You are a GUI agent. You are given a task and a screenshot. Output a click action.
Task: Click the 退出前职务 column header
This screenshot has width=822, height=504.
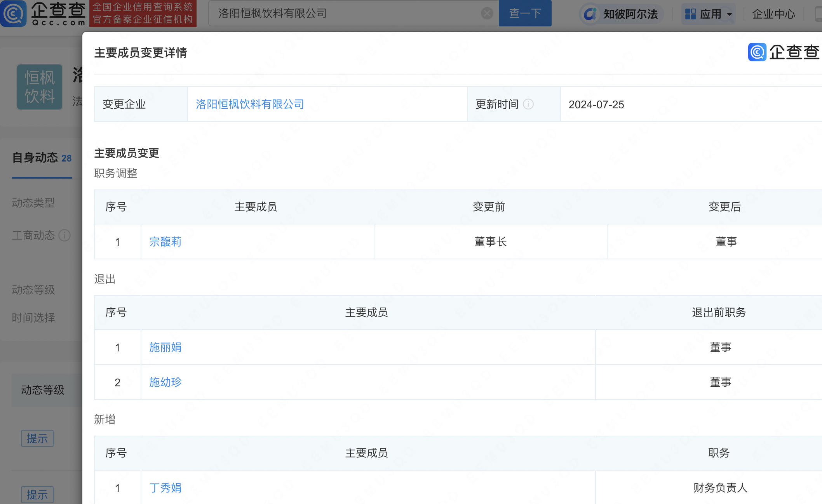click(719, 312)
